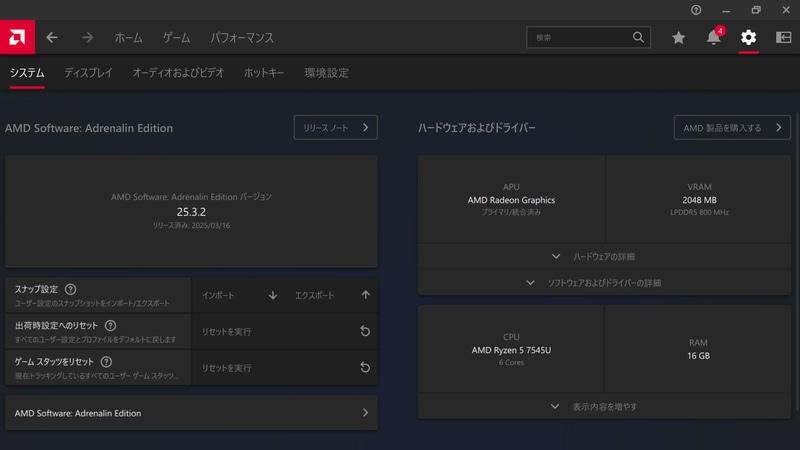Click リリース済み: 2025/03/16 text
The image size is (800, 450).
tap(191, 225)
